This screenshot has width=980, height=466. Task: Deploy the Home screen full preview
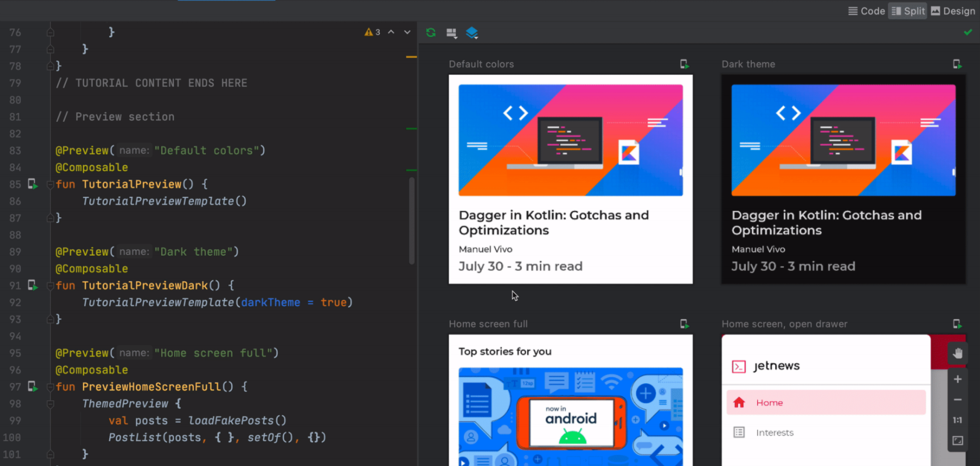point(684,324)
